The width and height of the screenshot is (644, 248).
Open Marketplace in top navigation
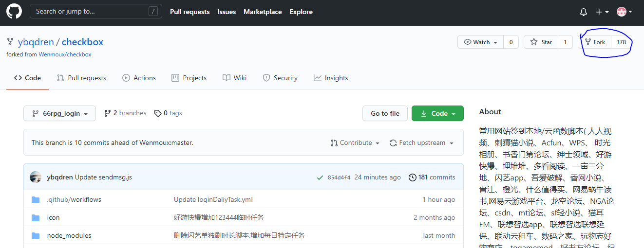263,12
